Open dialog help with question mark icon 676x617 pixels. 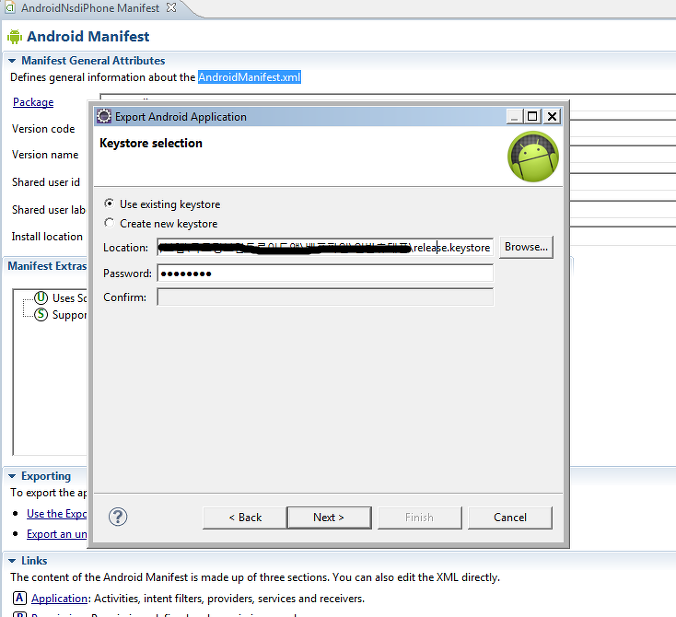[x=118, y=517]
